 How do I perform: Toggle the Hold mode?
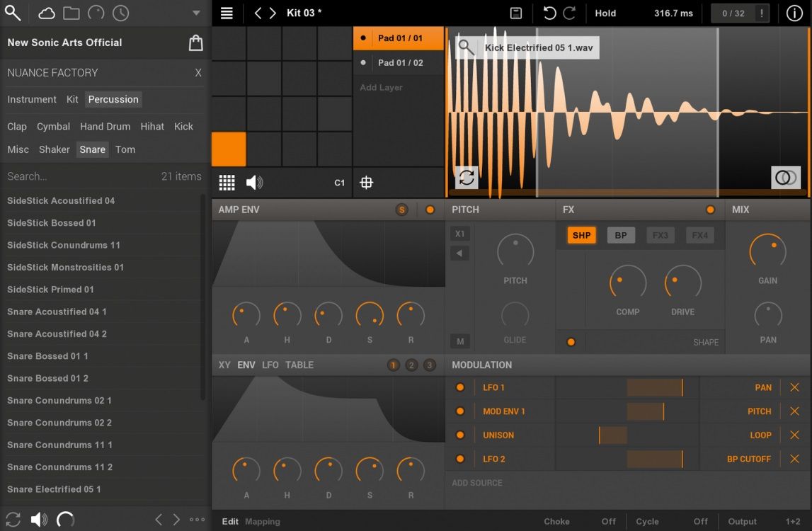tap(605, 13)
